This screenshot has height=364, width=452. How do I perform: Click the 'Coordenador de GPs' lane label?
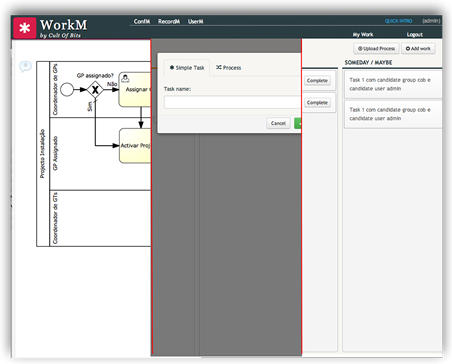55,89
